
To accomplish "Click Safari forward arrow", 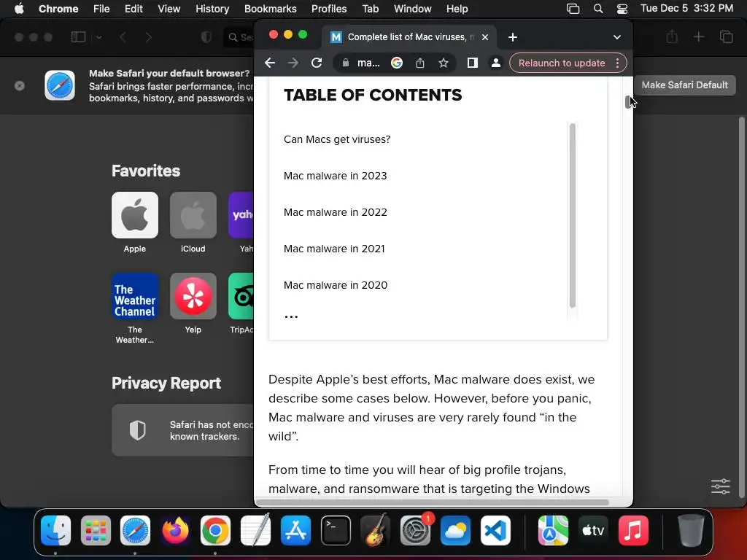I will click(x=148, y=37).
